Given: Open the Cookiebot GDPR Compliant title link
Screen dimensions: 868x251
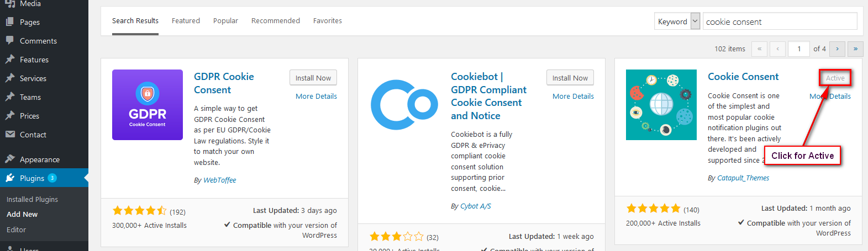Looking at the screenshot, I should pos(488,96).
